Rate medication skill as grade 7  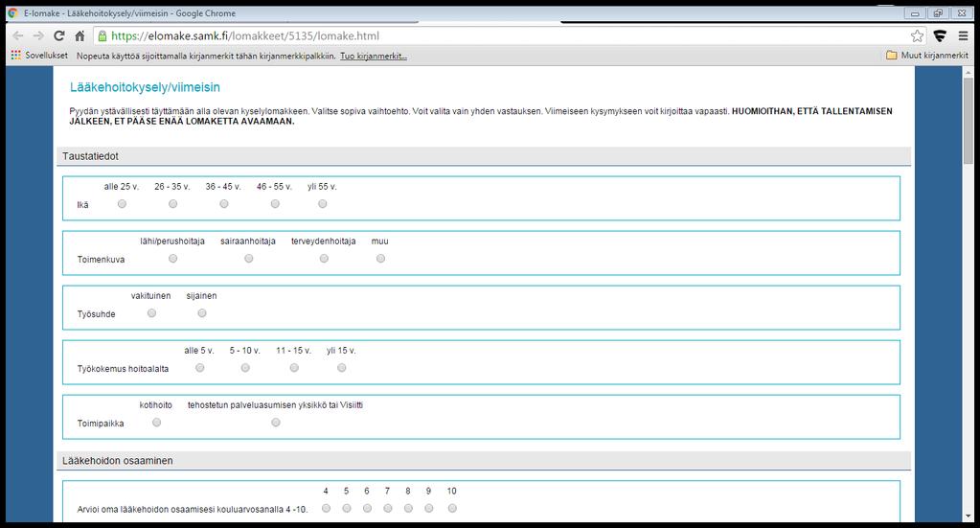(x=388, y=508)
